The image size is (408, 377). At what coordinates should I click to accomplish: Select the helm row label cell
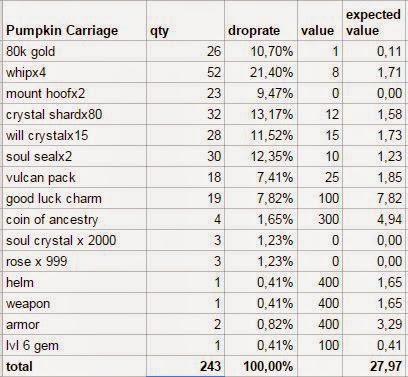coord(75,282)
